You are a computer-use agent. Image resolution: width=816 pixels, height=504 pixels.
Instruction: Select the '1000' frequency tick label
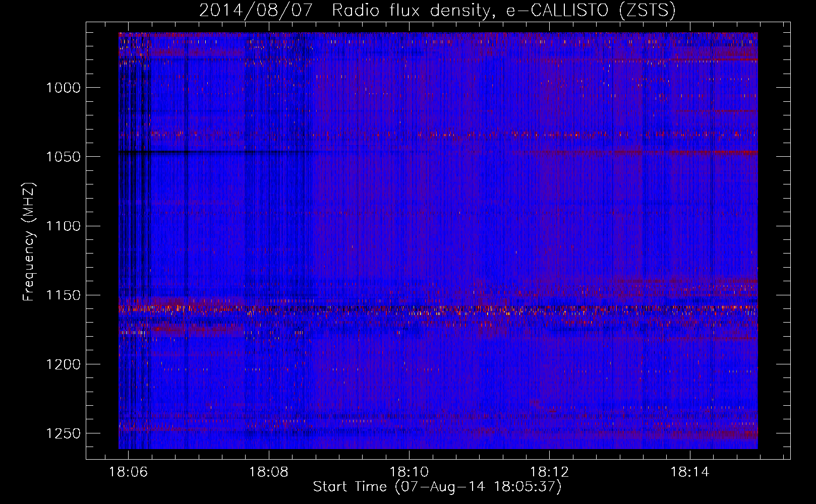tap(63, 88)
